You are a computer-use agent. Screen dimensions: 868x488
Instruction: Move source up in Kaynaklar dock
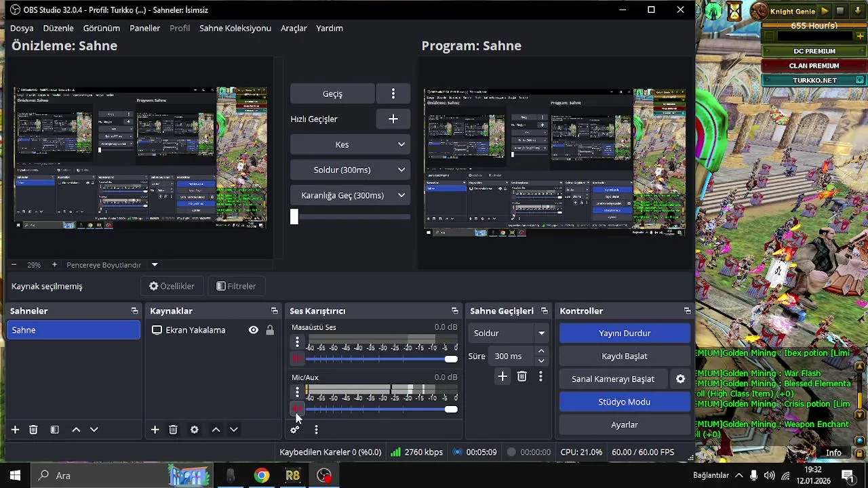pos(216,430)
